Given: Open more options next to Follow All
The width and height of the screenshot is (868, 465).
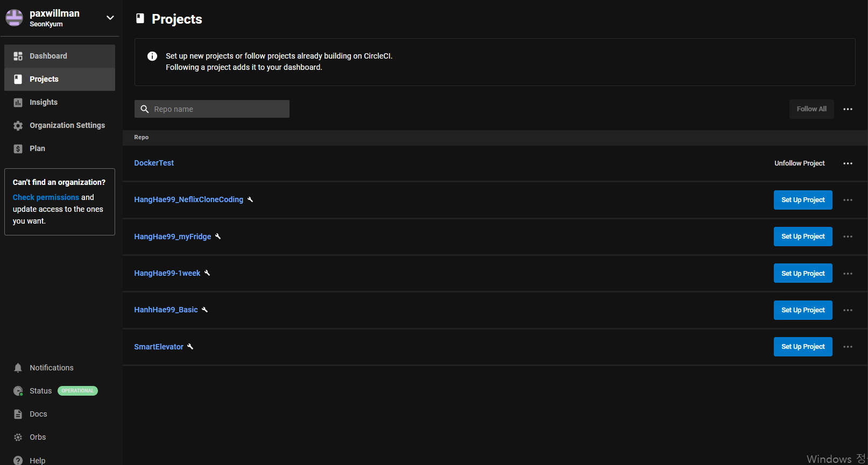Looking at the screenshot, I should tap(848, 109).
